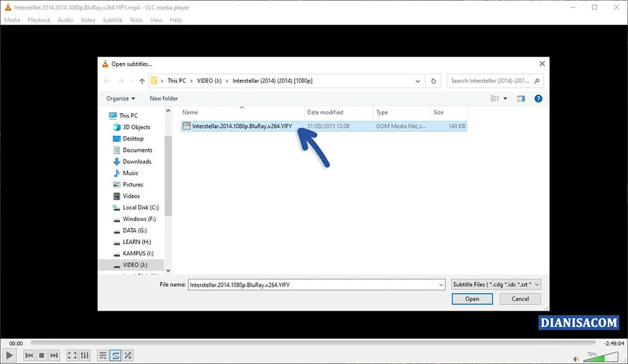Viewport: 628px width, 364px height.
Task: Toggle fullscreen with the fullscreen icon
Action: (x=72, y=355)
